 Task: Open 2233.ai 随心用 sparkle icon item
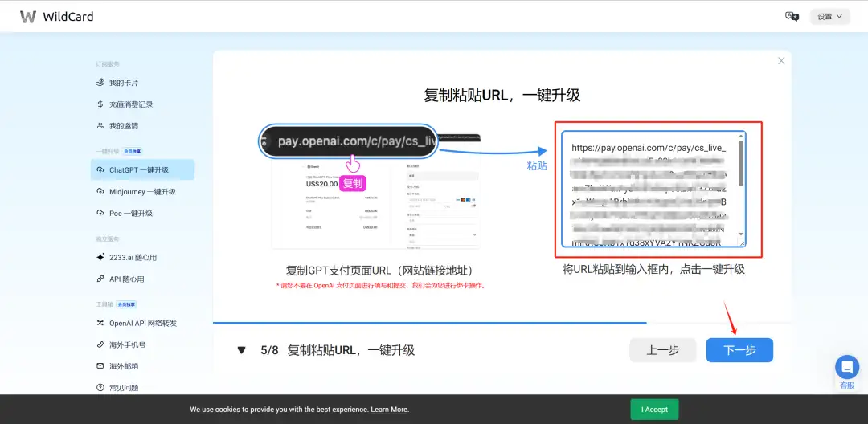(x=100, y=257)
